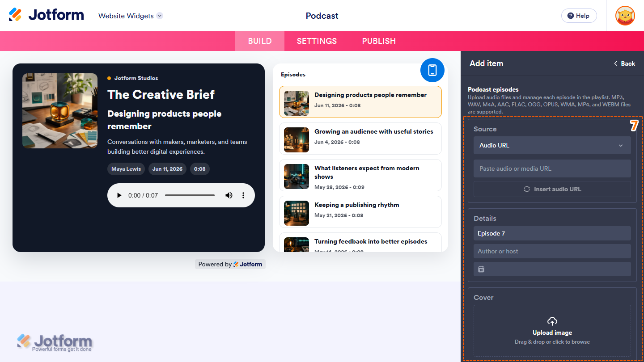Image resolution: width=644 pixels, height=362 pixels.
Task: Select episode What listeners expect from modern shows
Action: [360, 175]
